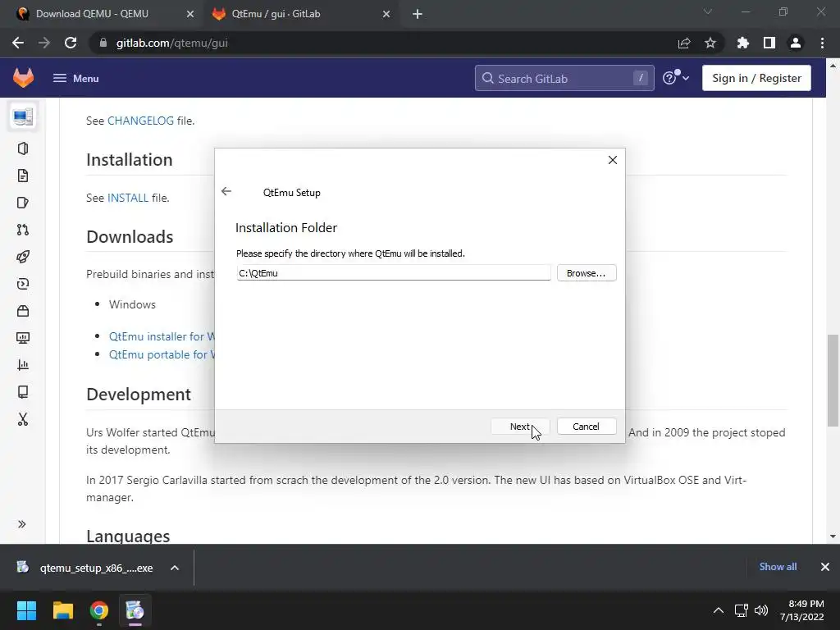The image size is (840, 630).
Task: Open the GitLab help dropdown
Action: coord(676,78)
